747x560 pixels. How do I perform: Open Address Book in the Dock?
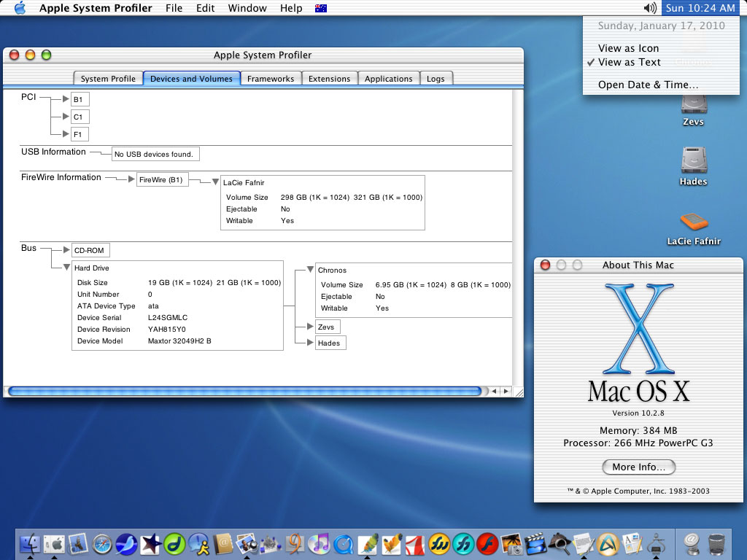point(222,544)
